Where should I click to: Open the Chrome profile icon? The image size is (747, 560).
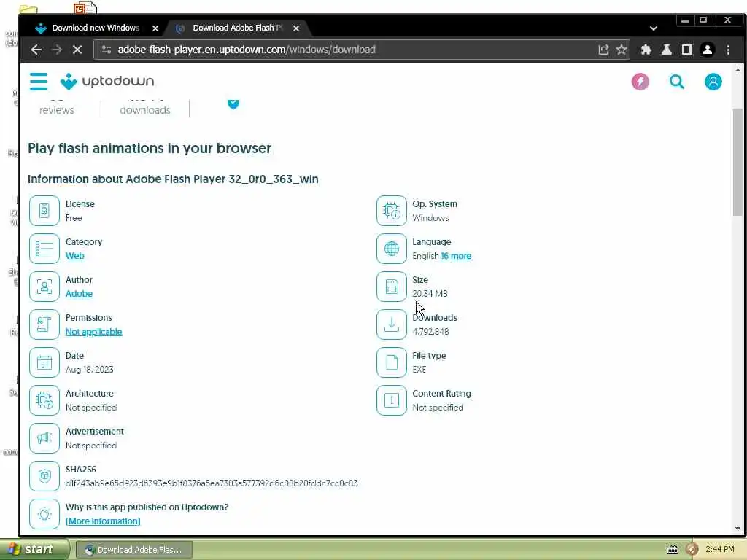click(708, 50)
